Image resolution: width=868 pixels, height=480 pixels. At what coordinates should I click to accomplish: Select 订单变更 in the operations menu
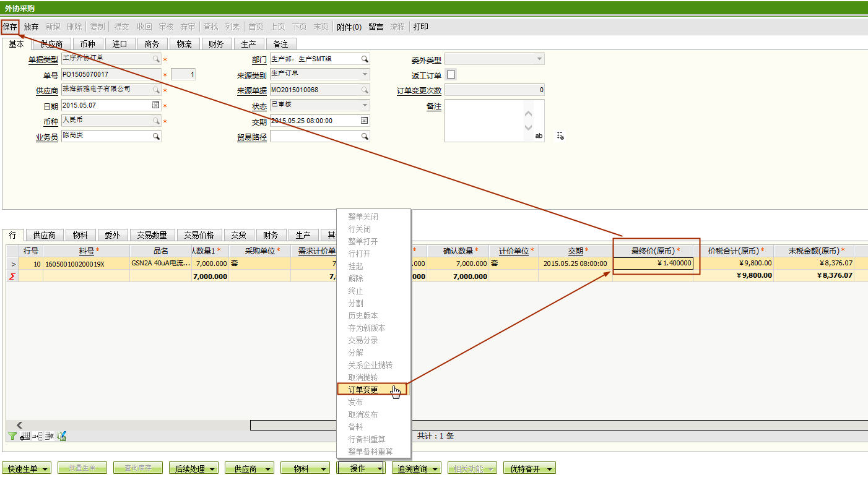(363, 390)
